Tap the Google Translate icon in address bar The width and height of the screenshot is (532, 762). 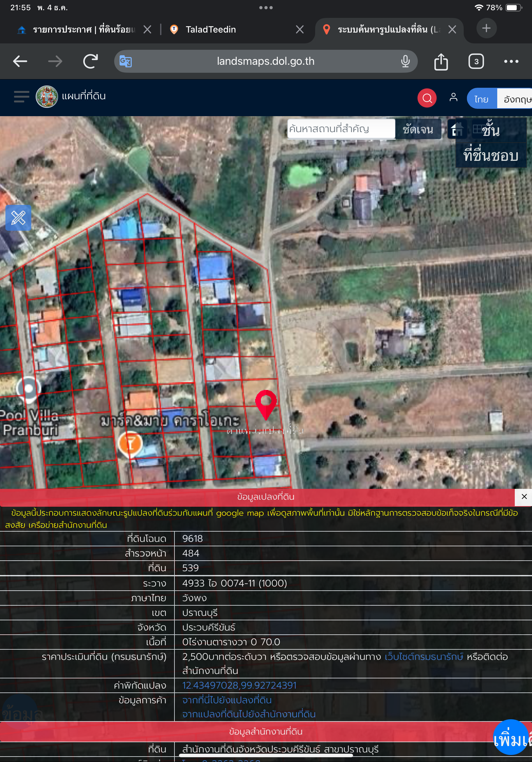click(x=126, y=61)
